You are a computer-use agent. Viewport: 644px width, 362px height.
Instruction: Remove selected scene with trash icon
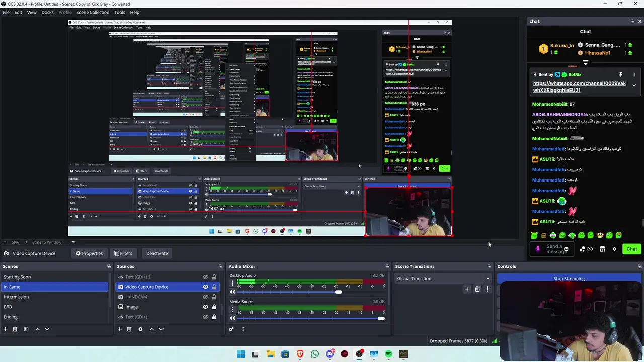coord(15,329)
